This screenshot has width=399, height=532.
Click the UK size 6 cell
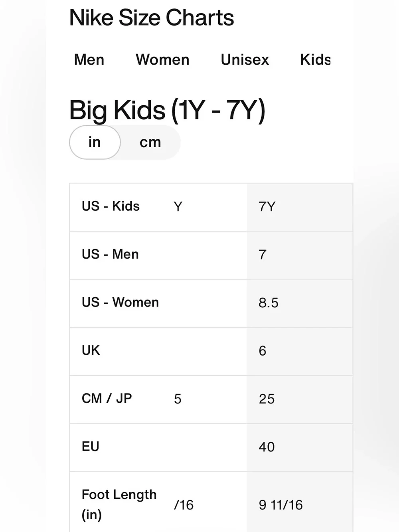300,351
